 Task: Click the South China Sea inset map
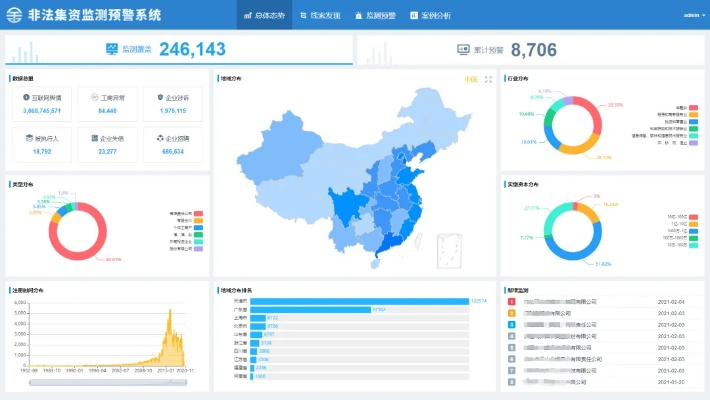[x=449, y=251]
